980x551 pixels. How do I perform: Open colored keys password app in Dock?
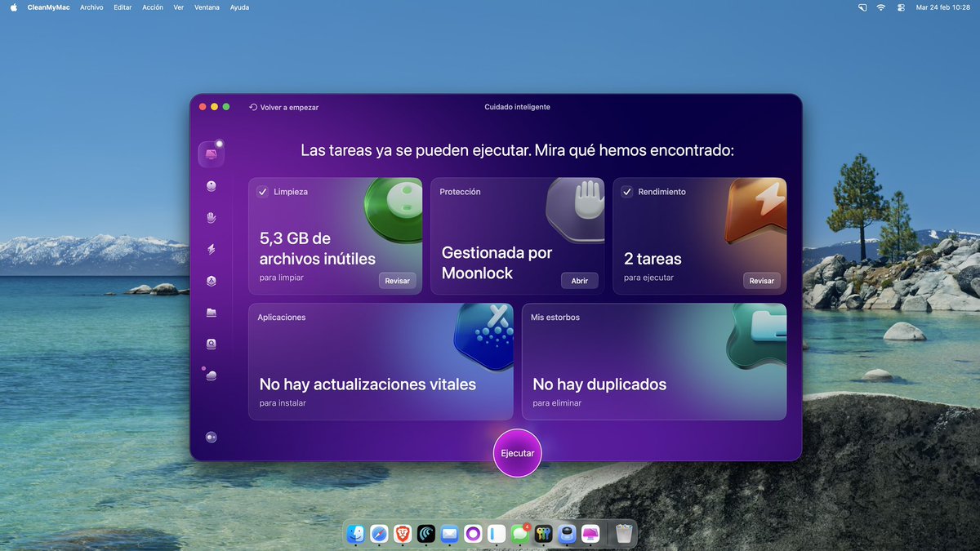coord(543,534)
